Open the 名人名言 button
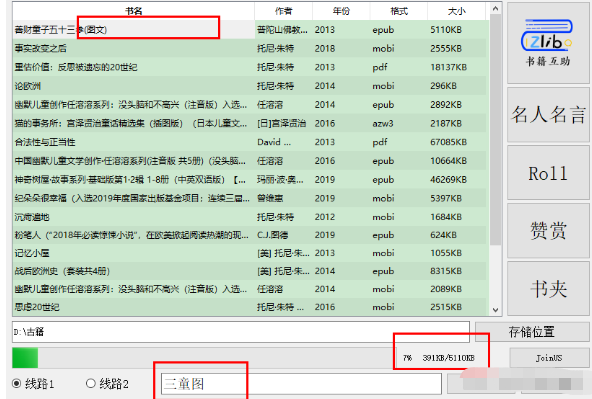 coord(548,115)
